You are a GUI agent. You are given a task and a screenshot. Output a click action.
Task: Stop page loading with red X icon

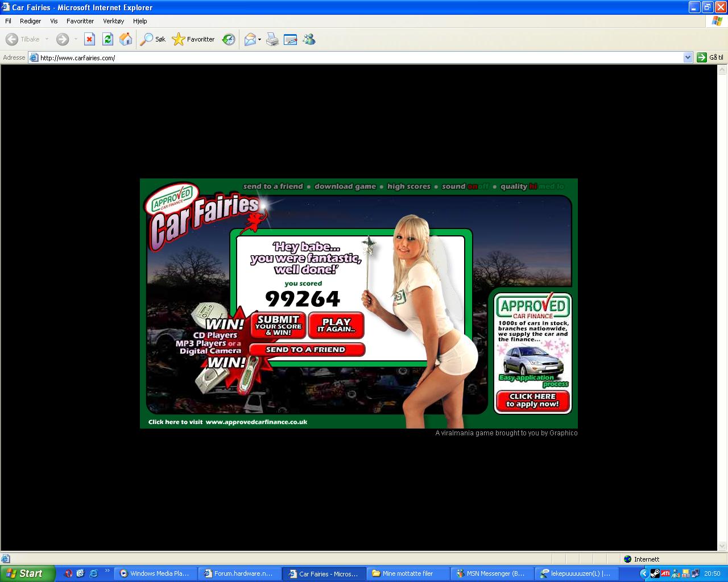(89, 39)
